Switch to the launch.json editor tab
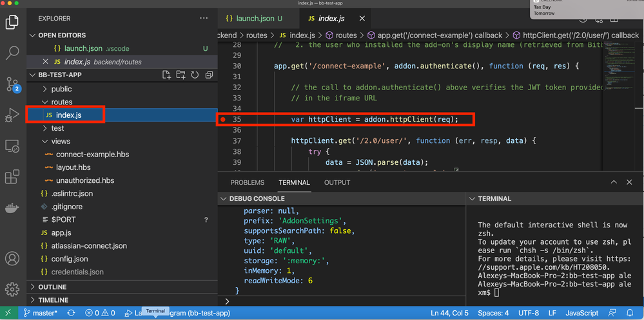 [x=253, y=19]
